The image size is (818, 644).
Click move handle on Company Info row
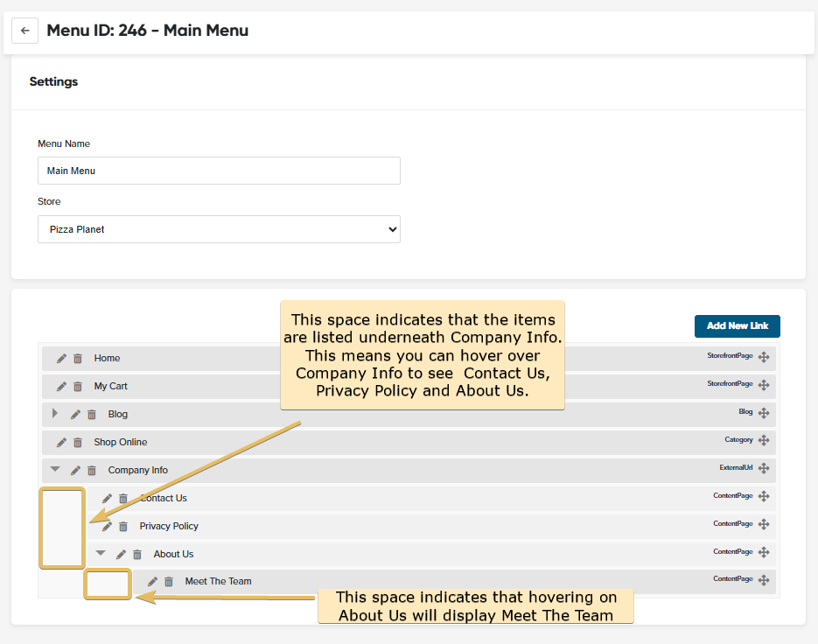point(764,470)
